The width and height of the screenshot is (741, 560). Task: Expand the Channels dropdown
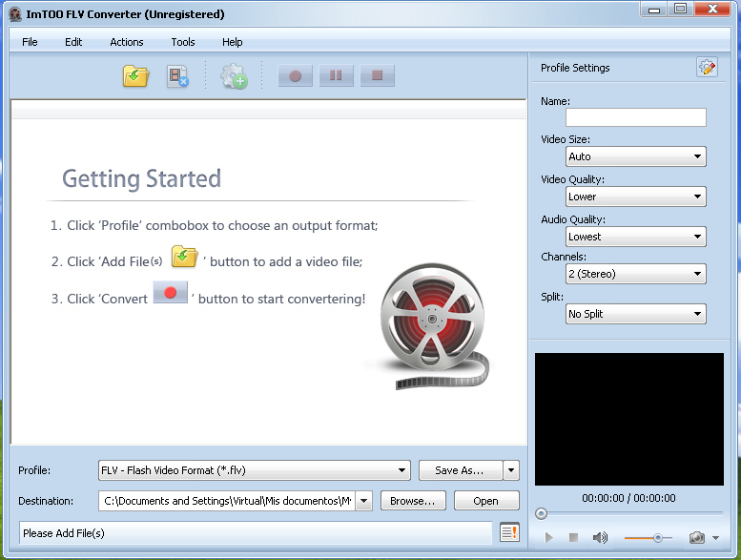coord(635,274)
